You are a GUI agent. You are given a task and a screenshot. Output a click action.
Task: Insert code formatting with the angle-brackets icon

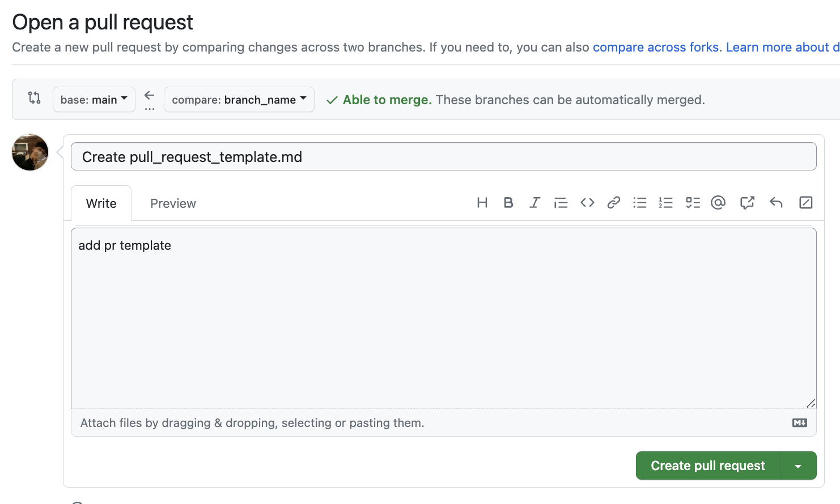(x=587, y=203)
